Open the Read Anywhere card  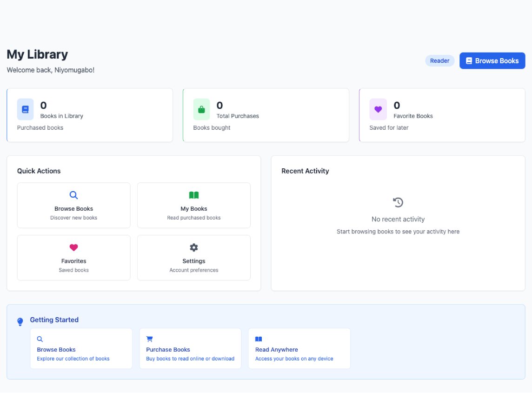pos(299,348)
